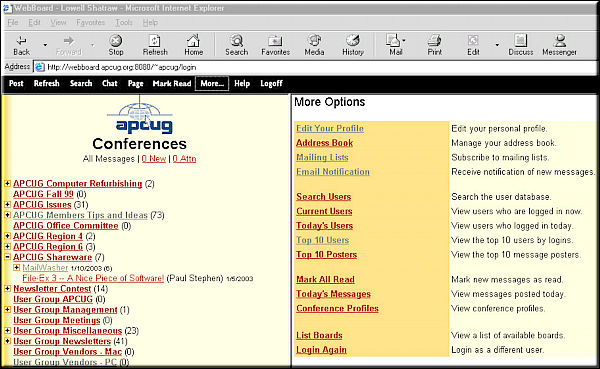Click the Internet Explorer title bar icon

coord(7,8)
